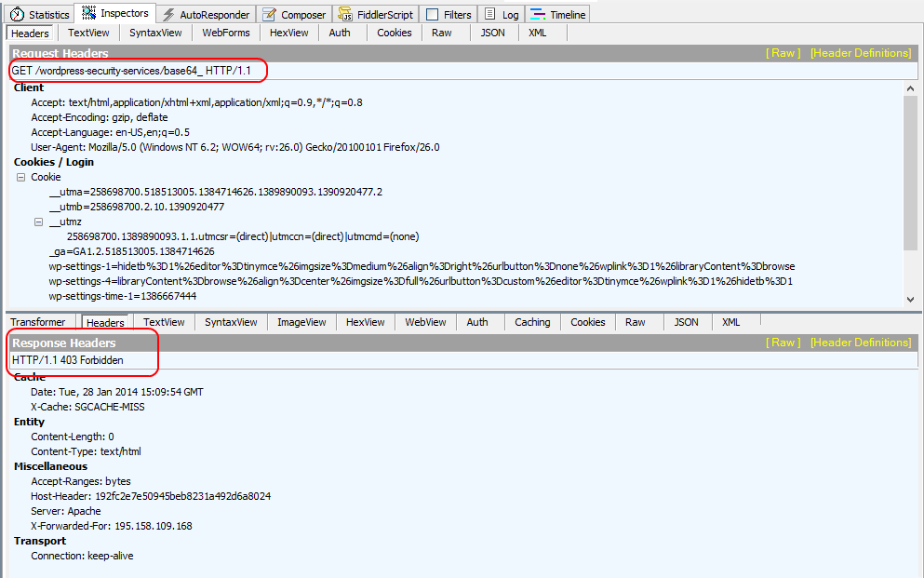Select response Cookies tab

587,322
